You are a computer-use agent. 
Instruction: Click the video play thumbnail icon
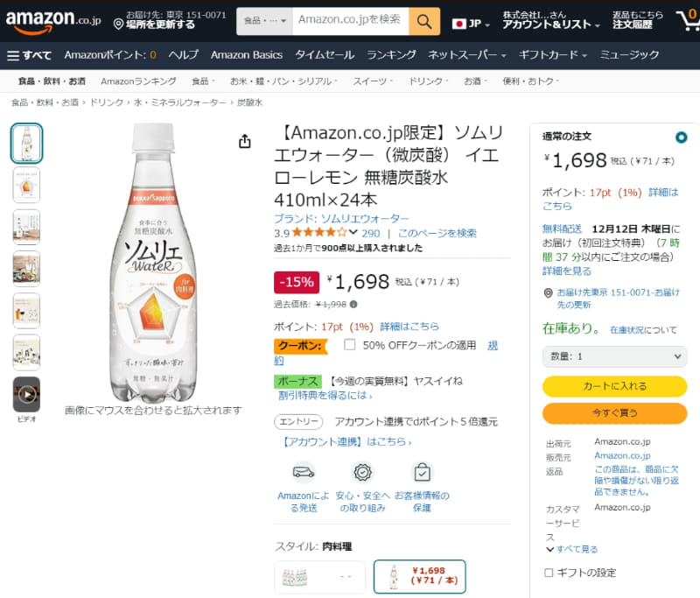tap(26, 394)
